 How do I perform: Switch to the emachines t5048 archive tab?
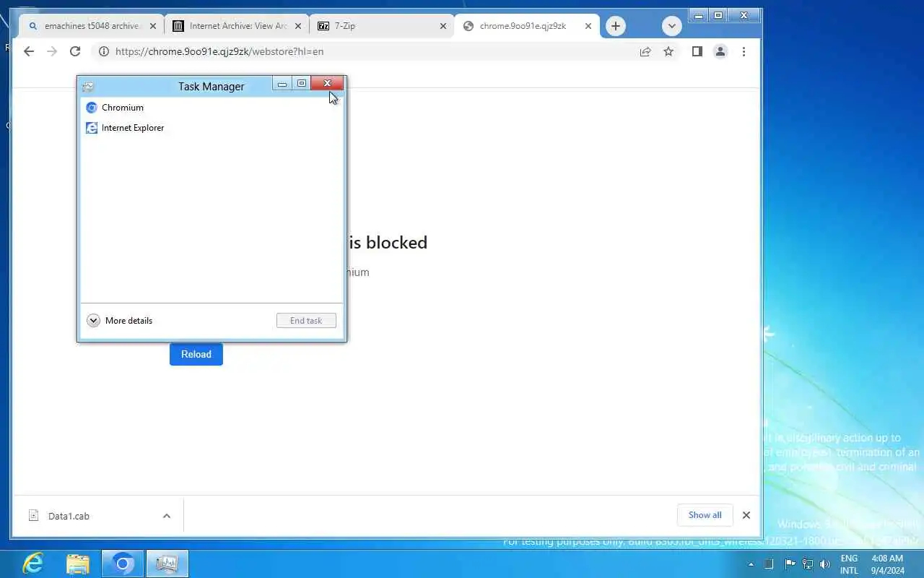pos(92,26)
